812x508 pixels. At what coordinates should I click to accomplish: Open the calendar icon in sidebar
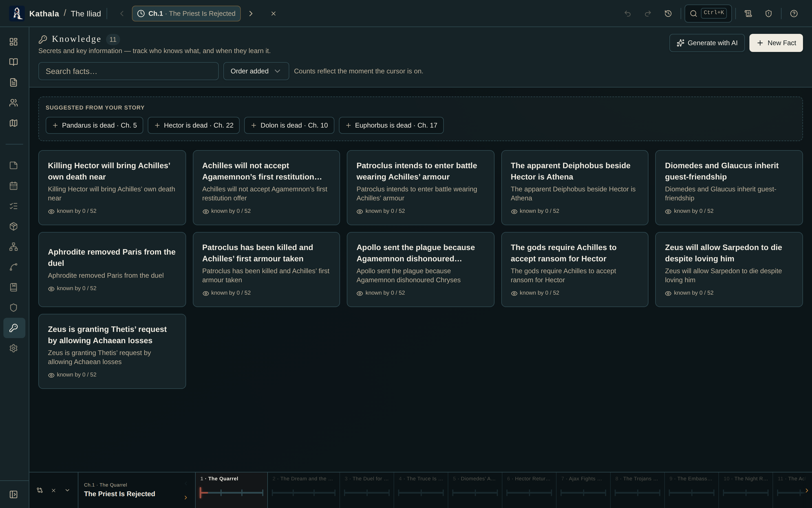pos(14,186)
